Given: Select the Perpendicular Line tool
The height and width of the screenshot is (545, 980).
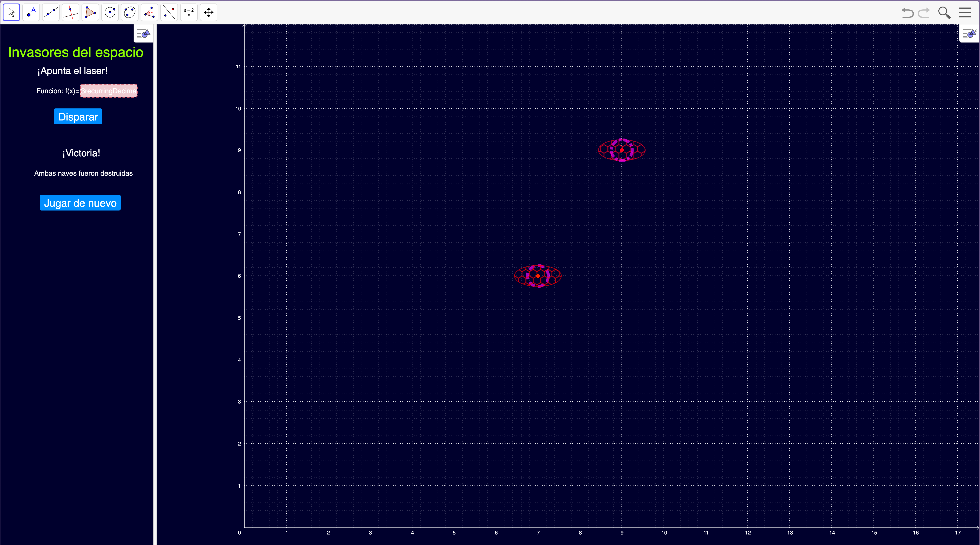Looking at the screenshot, I should click(70, 12).
